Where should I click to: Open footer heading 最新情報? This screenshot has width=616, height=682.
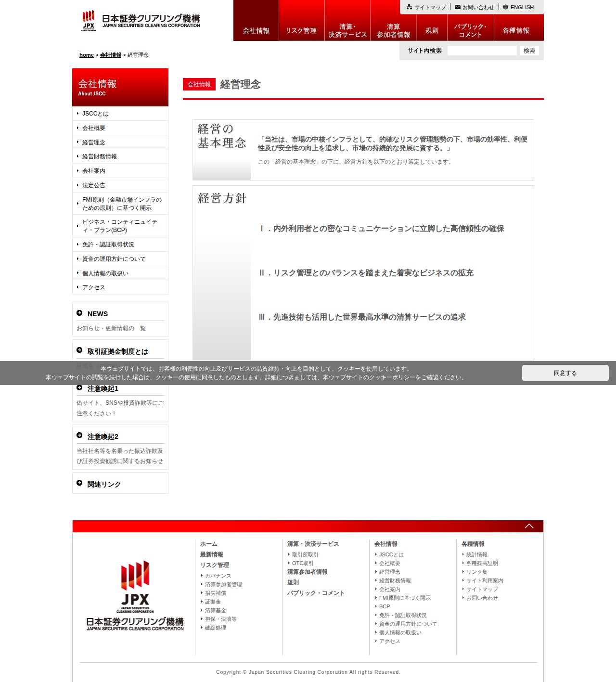[x=212, y=554]
